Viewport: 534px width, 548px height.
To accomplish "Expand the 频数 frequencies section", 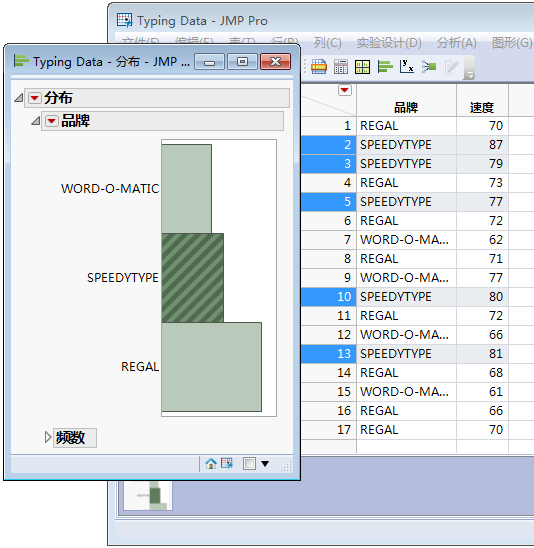I will [x=48, y=437].
